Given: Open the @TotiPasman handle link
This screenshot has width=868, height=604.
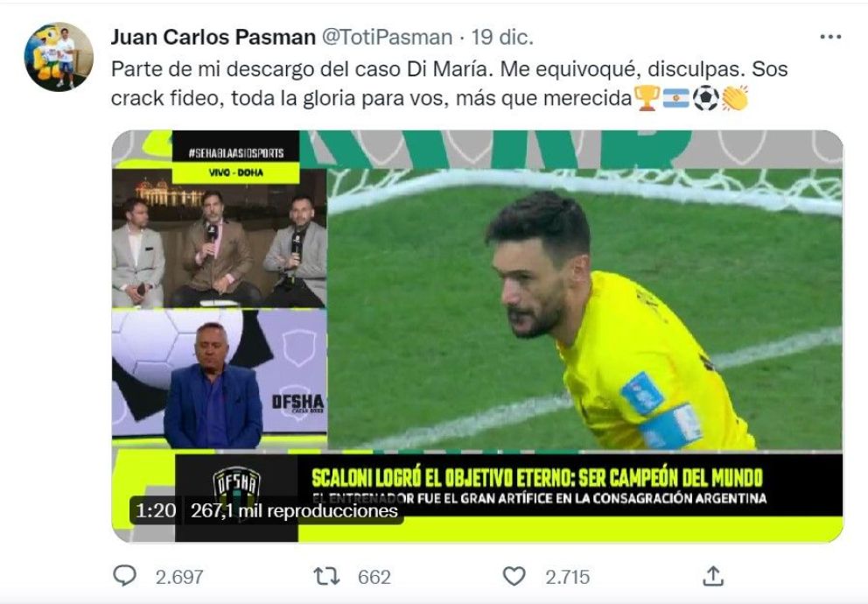Looking at the screenshot, I should pyautogui.click(x=387, y=37).
